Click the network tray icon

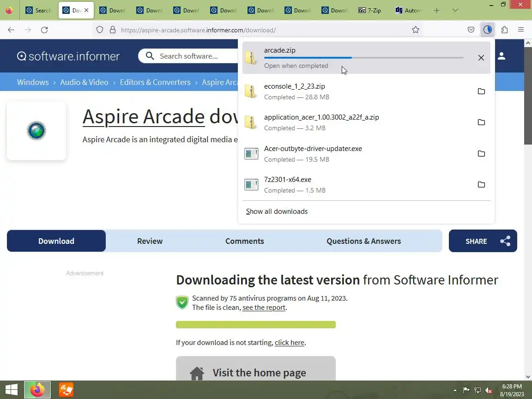pos(478,390)
